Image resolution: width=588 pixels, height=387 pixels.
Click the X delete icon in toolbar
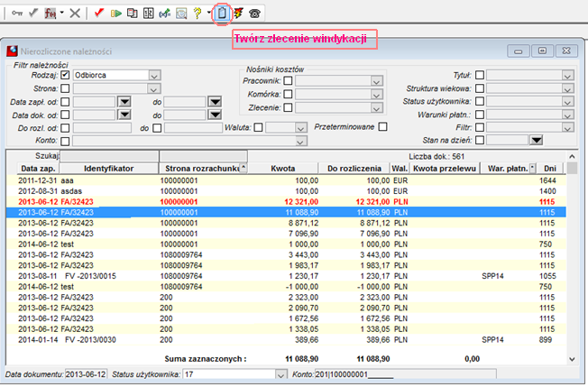pyautogui.click(x=75, y=14)
